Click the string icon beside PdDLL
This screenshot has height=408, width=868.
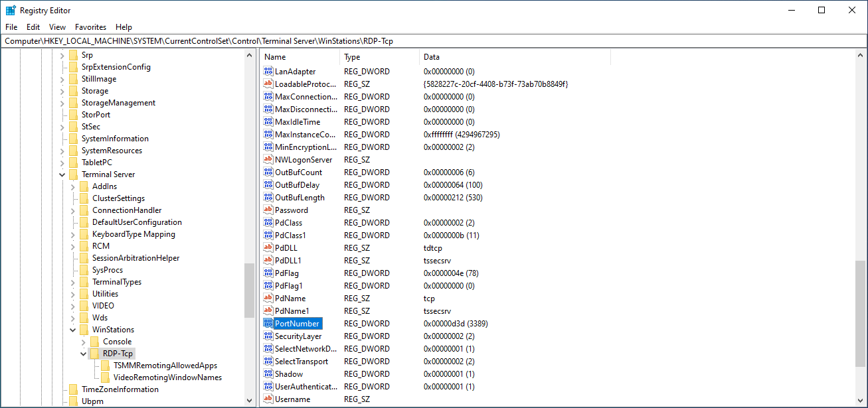pyautogui.click(x=268, y=247)
